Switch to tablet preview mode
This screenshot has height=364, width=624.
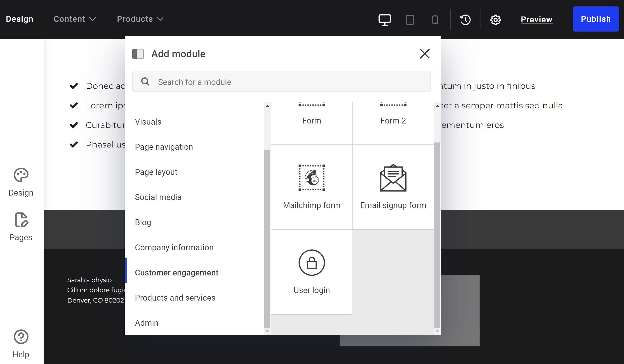pos(410,20)
